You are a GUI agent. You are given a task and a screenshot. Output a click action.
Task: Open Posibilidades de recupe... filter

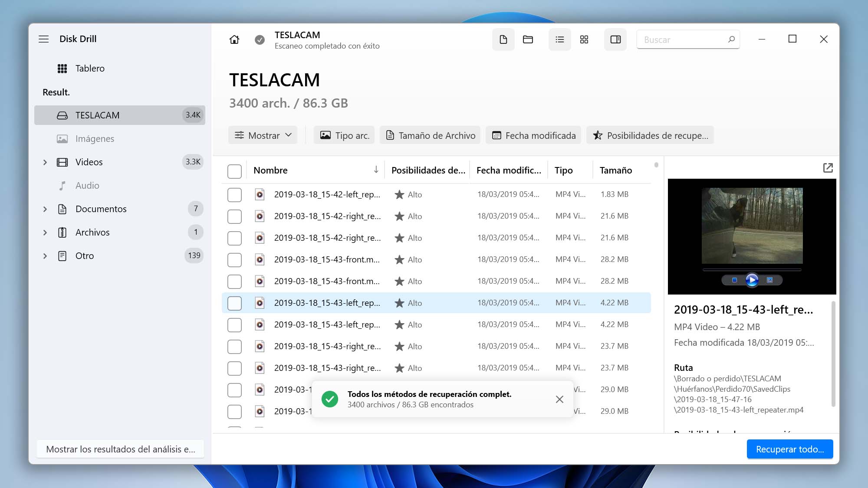650,135
